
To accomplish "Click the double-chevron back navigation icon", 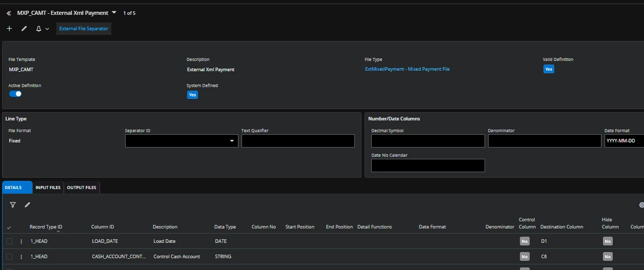I will click(9, 13).
